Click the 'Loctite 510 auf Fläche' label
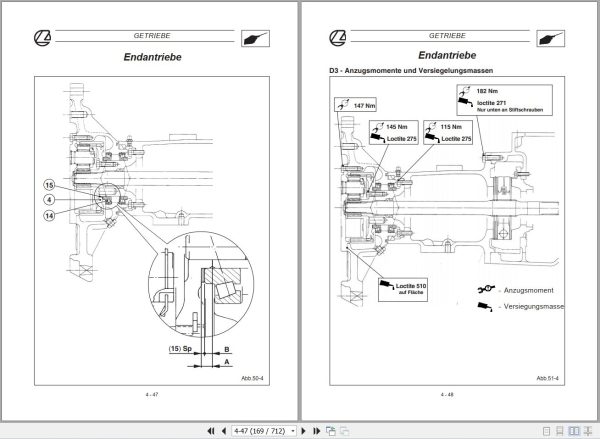This screenshot has width=600, height=439. pos(411,289)
